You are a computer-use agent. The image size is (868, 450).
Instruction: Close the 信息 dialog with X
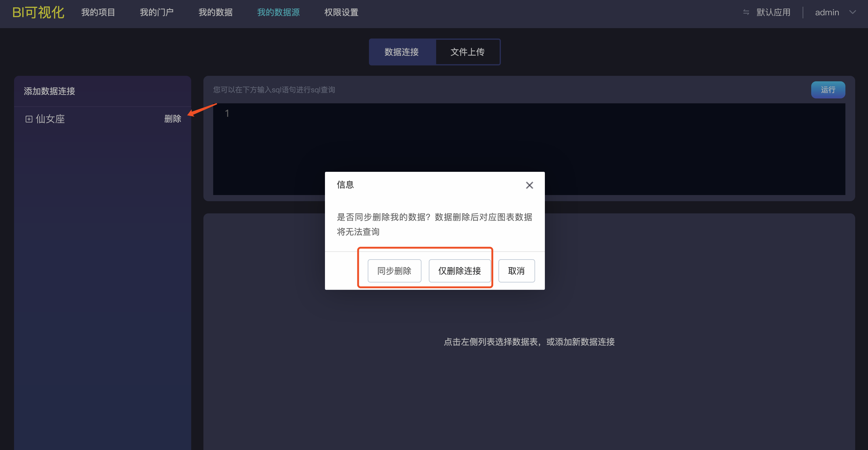529,185
